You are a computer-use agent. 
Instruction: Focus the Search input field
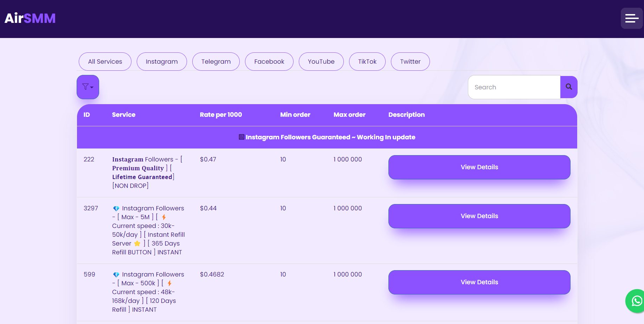tap(514, 87)
